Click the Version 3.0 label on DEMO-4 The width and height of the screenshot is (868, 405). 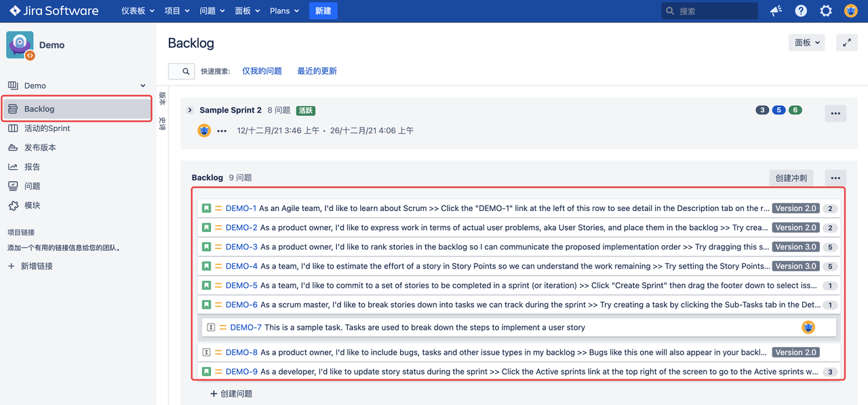point(796,266)
